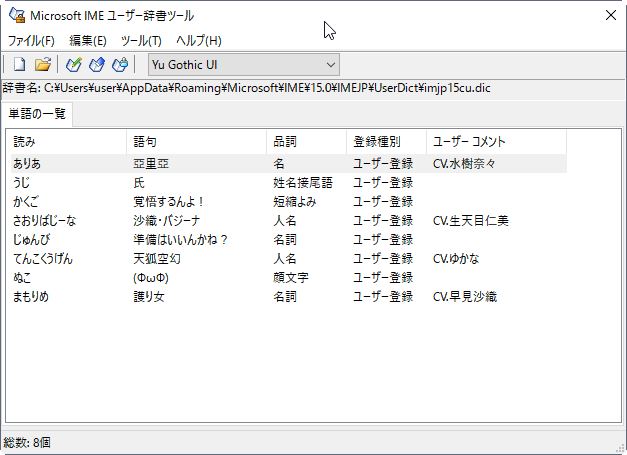Click ユーザー登録 in the うじ row

383,183
